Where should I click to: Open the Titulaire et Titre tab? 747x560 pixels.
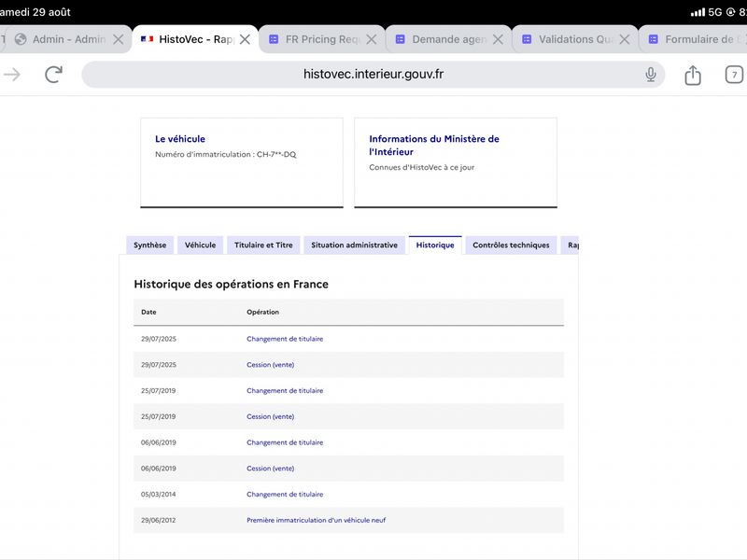pos(263,245)
